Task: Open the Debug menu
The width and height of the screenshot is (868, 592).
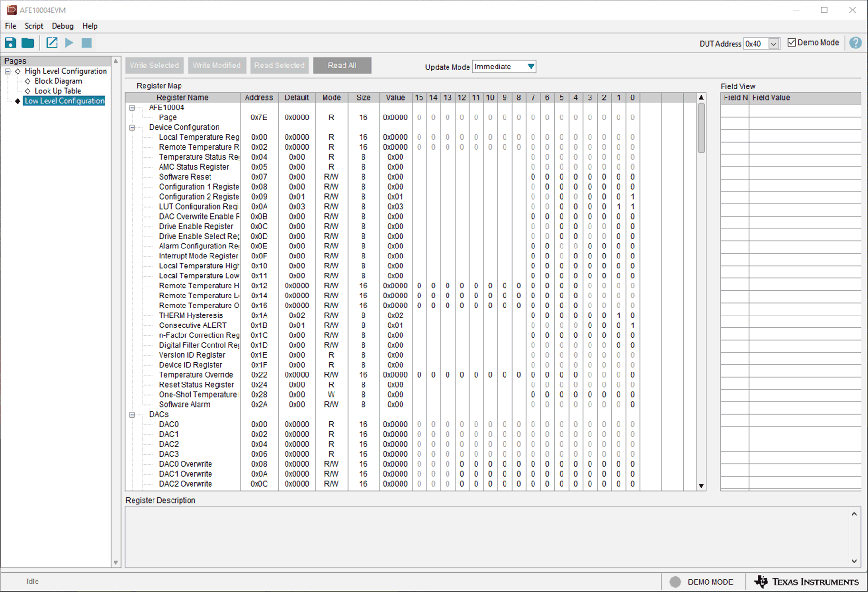Action: pos(62,26)
